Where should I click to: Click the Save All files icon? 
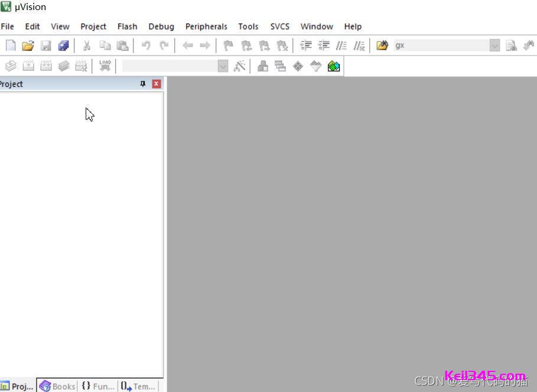tap(64, 45)
